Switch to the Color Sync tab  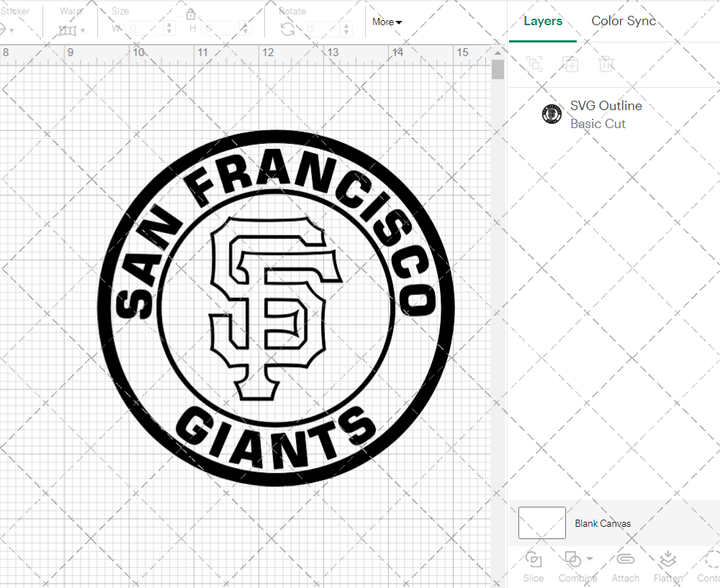[x=624, y=21]
